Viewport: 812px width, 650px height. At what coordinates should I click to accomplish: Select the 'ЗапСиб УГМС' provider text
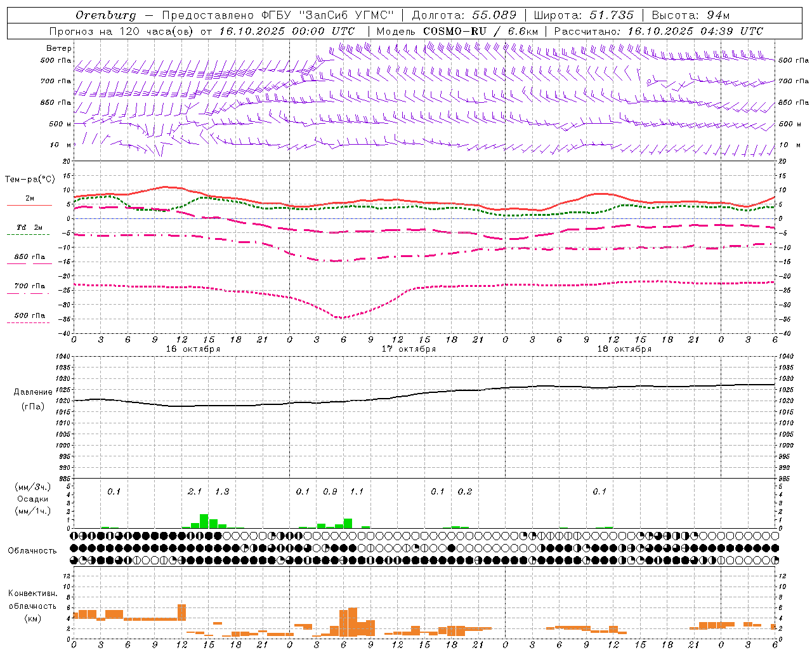point(346,15)
